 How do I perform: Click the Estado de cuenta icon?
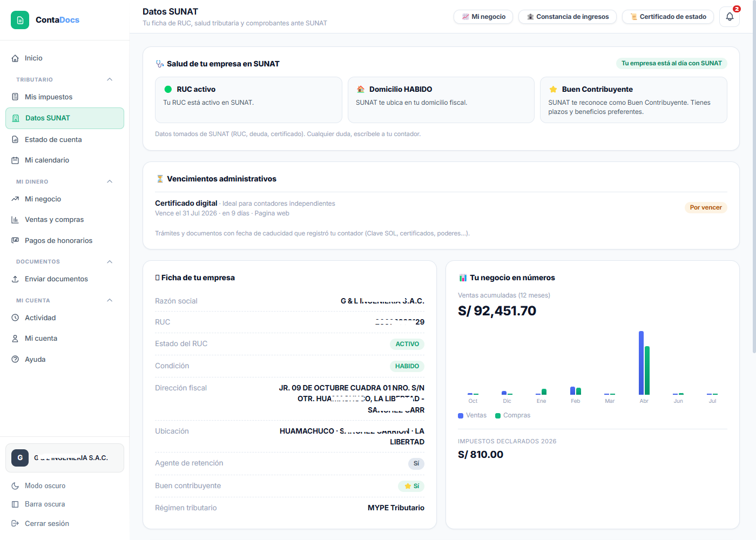[x=15, y=140]
